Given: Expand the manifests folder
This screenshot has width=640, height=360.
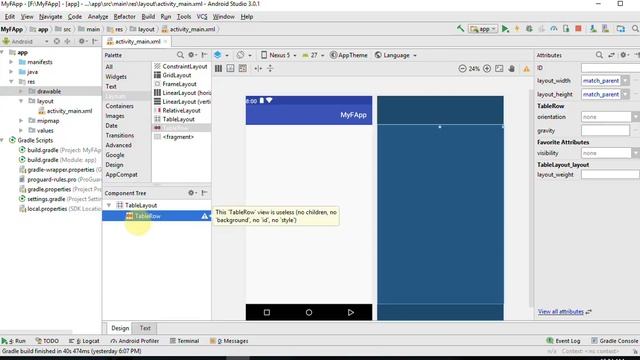Looking at the screenshot, I should (11, 62).
